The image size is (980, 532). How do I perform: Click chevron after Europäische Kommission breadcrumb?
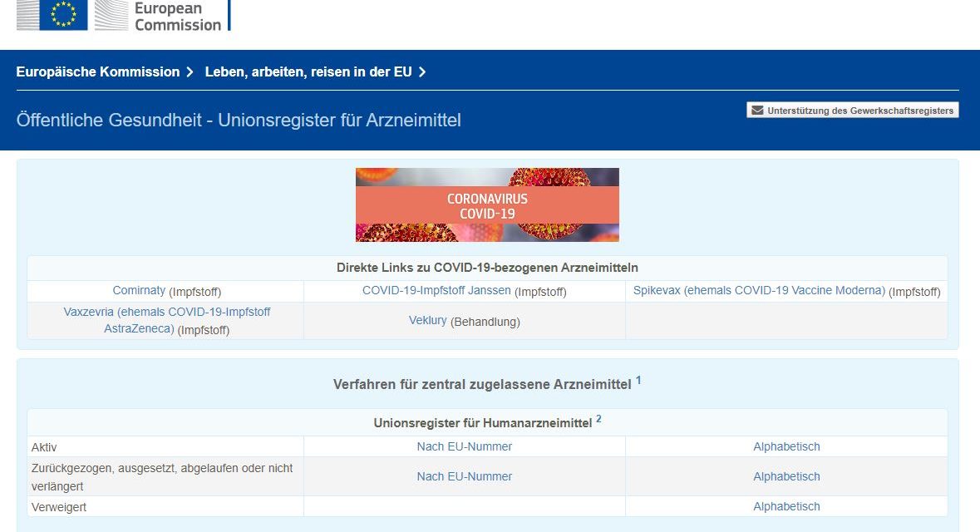click(190, 71)
